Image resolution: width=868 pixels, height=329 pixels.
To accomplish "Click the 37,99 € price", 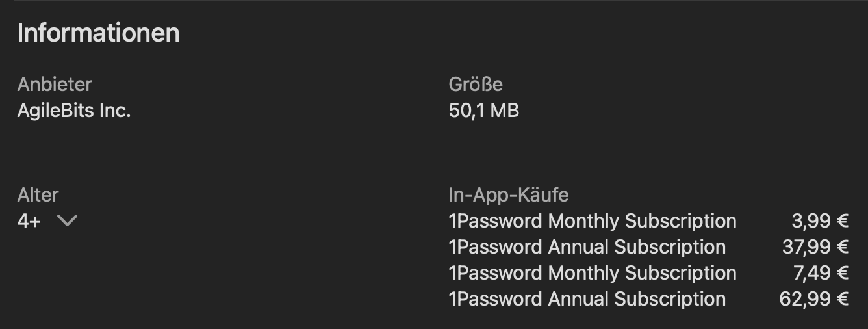I will point(815,247).
